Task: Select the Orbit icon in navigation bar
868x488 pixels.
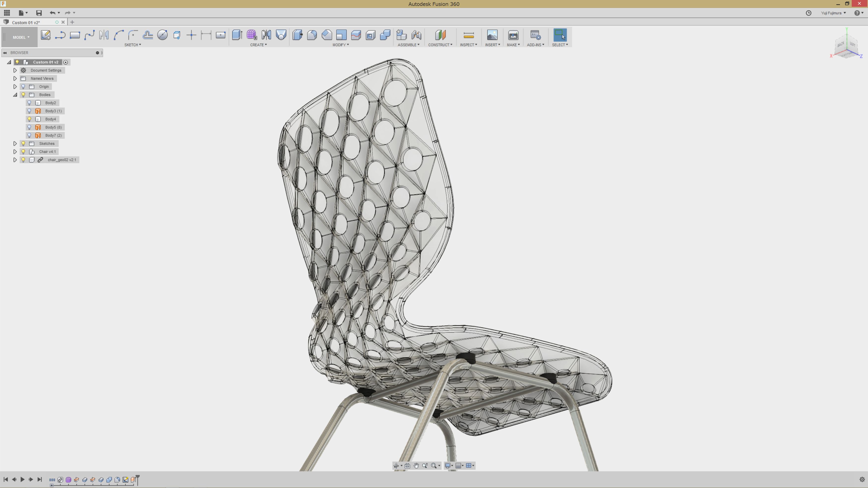Action: click(x=397, y=466)
